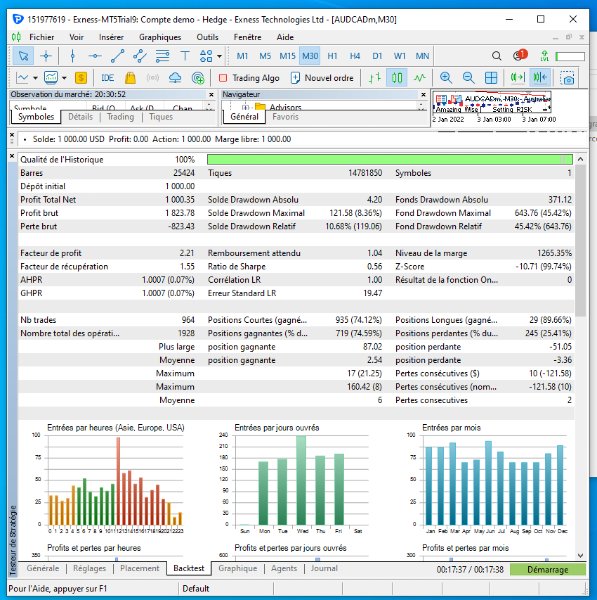Open the Aide menu
Screen dimensions: 597x600
285,37
